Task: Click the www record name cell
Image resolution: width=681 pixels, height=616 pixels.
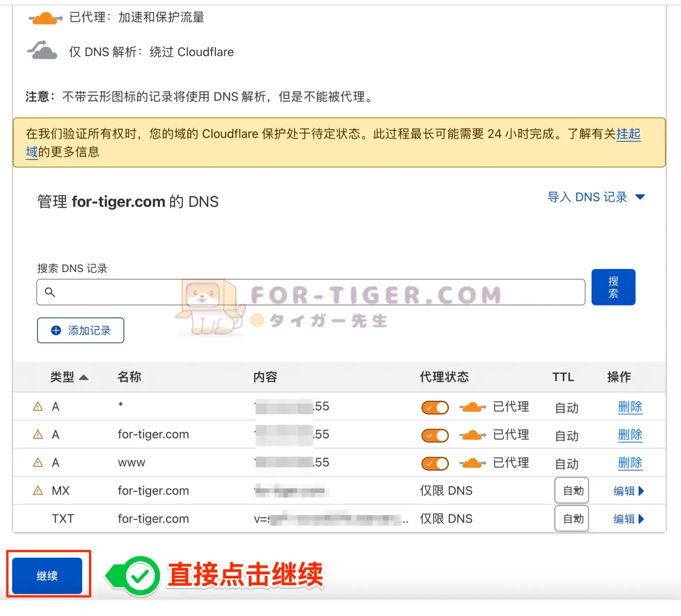Action: (x=131, y=463)
